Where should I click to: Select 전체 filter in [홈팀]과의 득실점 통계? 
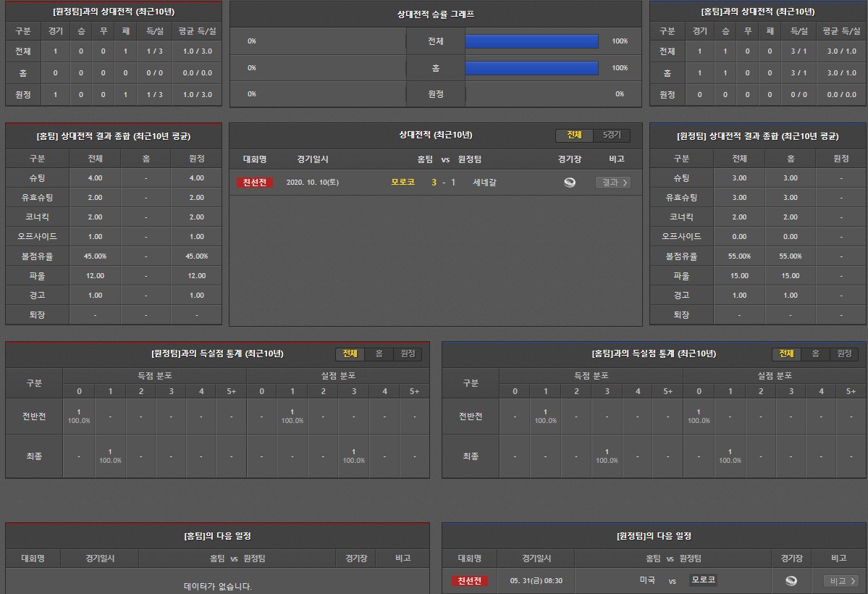786,354
